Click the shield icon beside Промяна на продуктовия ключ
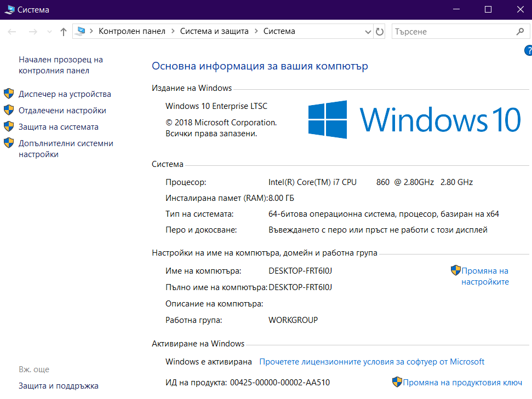Image resolution: width=532 pixels, height=399 pixels. point(397,381)
